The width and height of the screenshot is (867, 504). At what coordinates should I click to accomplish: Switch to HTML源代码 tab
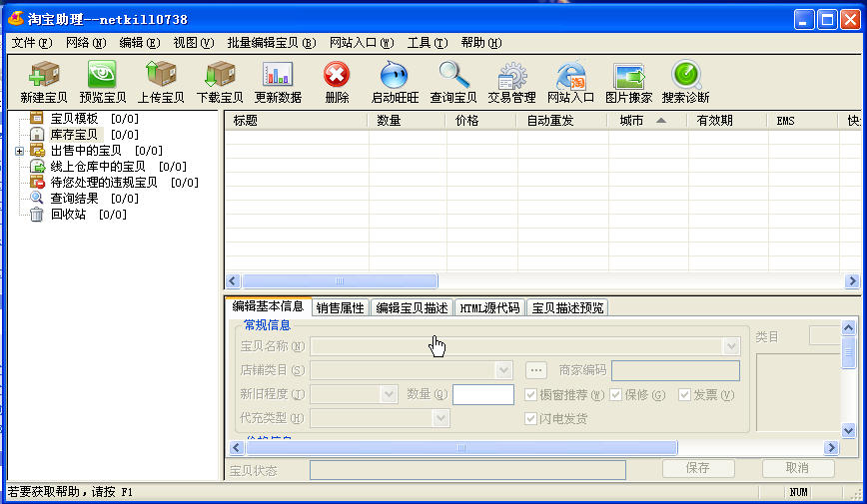(x=489, y=307)
